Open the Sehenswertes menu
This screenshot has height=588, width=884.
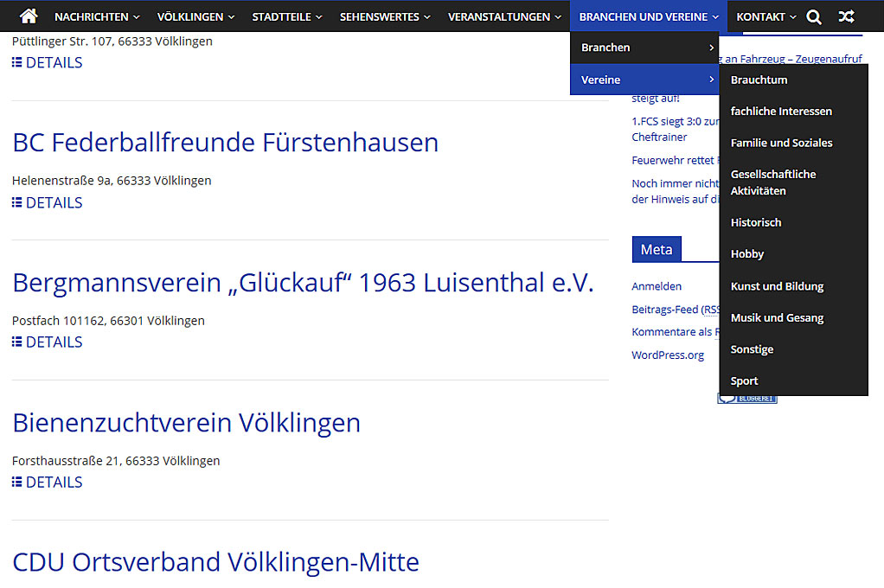(x=384, y=16)
